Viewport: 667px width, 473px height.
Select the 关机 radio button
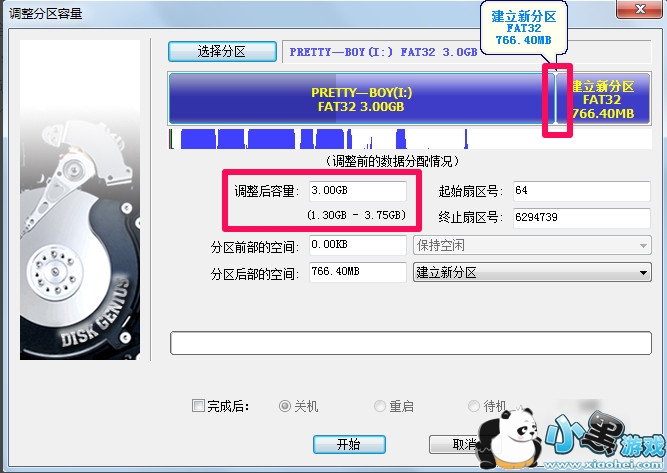[285, 406]
